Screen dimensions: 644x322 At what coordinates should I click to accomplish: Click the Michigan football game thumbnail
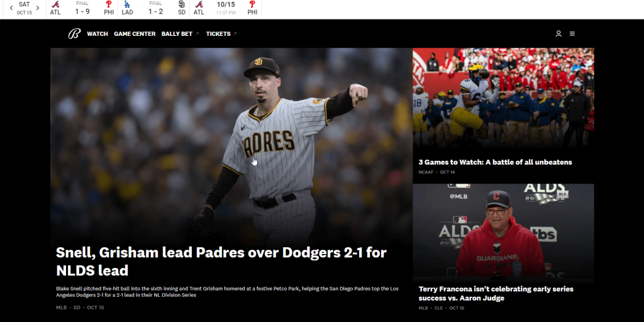click(503, 97)
